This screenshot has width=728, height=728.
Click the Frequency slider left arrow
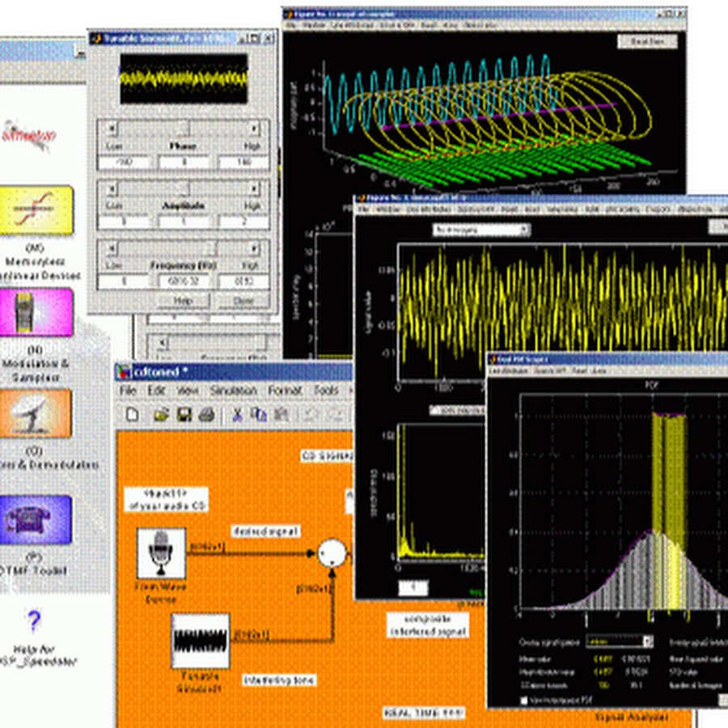112,249
